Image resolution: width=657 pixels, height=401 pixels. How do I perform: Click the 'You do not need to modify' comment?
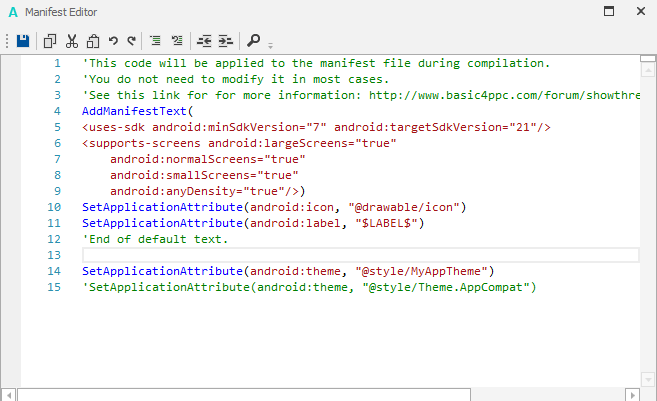(x=235, y=79)
